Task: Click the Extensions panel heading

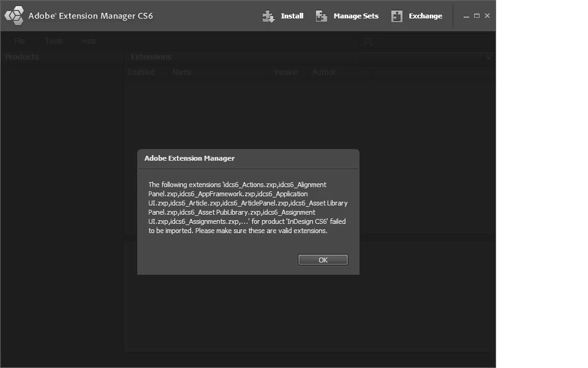Action: 151,56
